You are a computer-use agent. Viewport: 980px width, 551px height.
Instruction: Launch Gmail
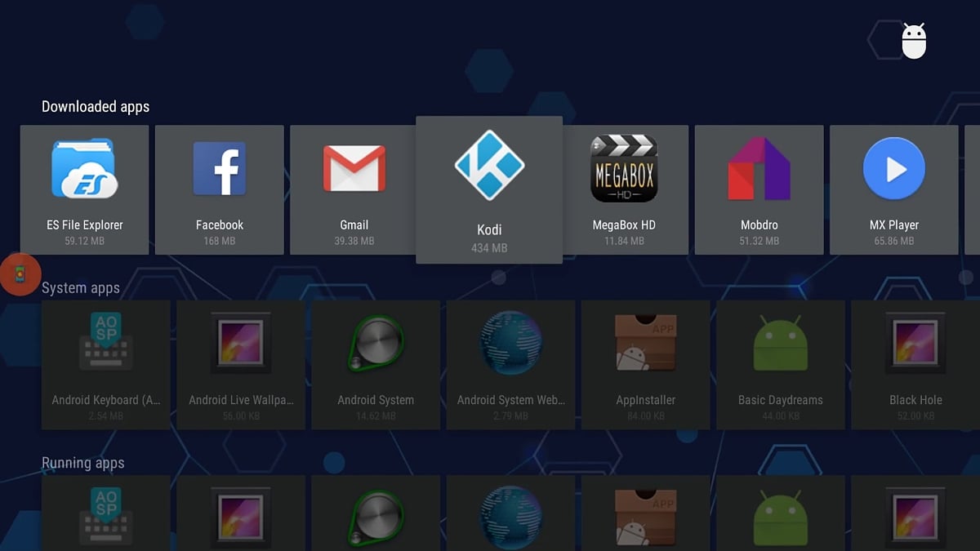pyautogui.click(x=354, y=188)
